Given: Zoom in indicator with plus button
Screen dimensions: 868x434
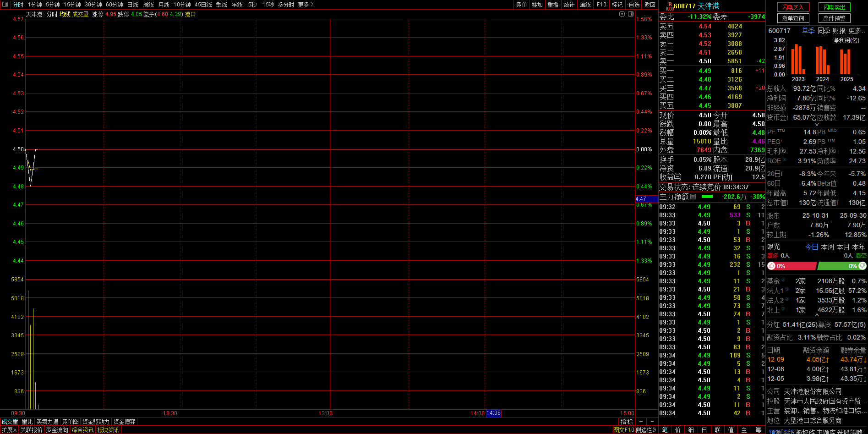Looking at the screenshot, I should coord(641,422).
